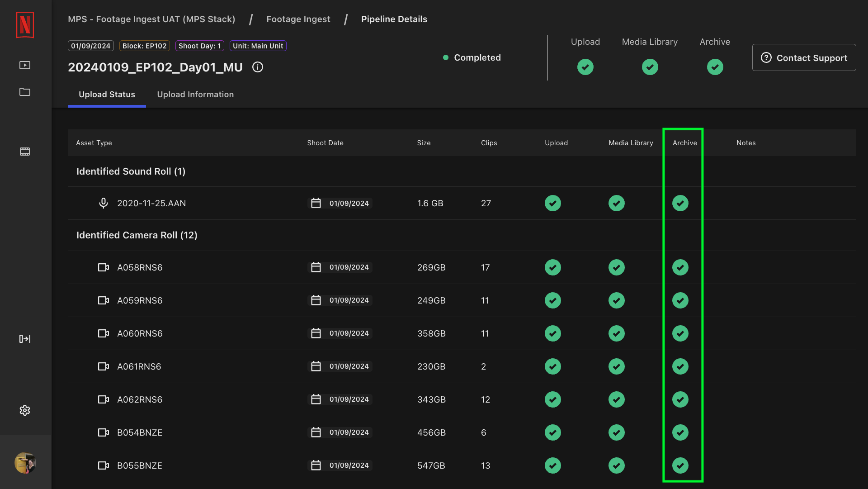The image size is (868, 489).
Task: Select the B055BNZE asset name
Action: pos(140,465)
